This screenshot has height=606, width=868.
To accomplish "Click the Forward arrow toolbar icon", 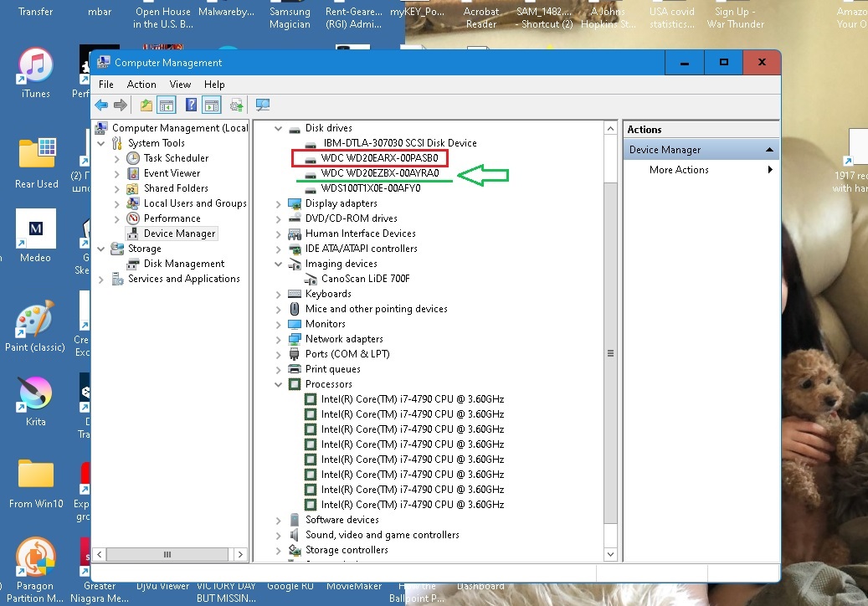I will pos(121,105).
